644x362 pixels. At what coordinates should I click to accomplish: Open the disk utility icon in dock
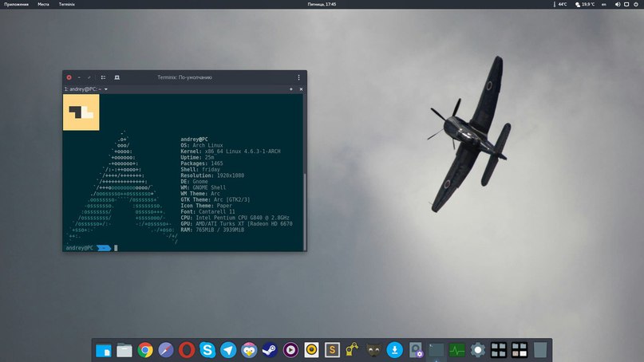(x=416, y=351)
